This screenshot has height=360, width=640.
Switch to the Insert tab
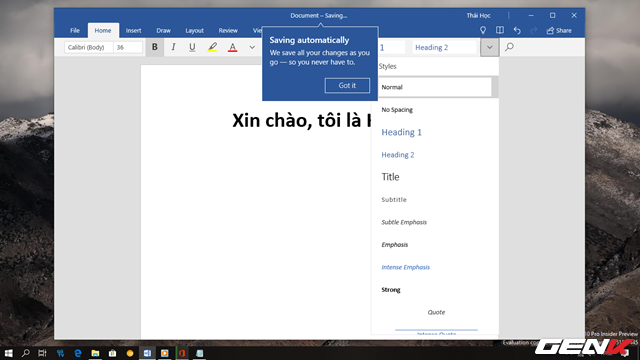[133, 30]
